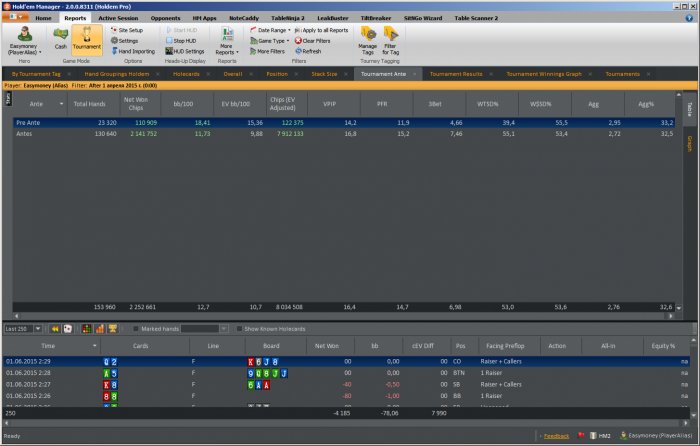Open the HM Apps tab

click(204, 18)
